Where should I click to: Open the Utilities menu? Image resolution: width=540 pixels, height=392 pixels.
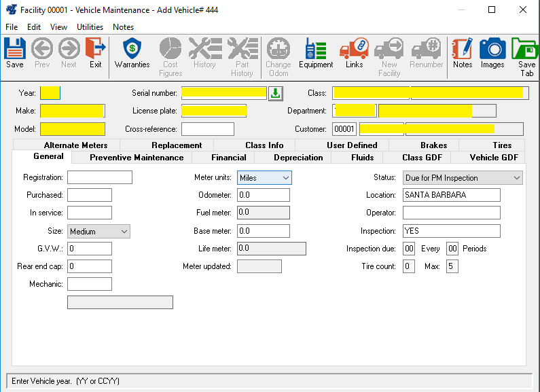90,27
